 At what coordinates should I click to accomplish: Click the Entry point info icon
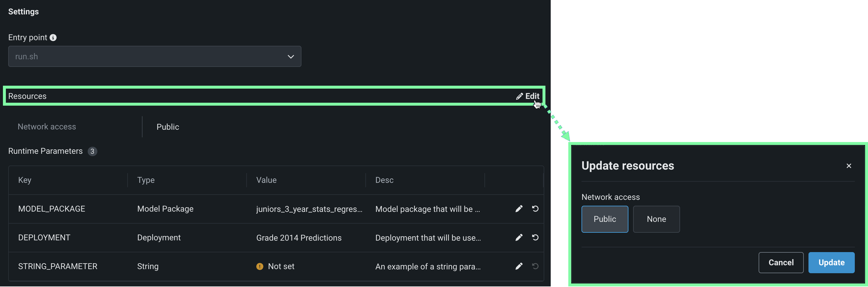click(x=53, y=38)
